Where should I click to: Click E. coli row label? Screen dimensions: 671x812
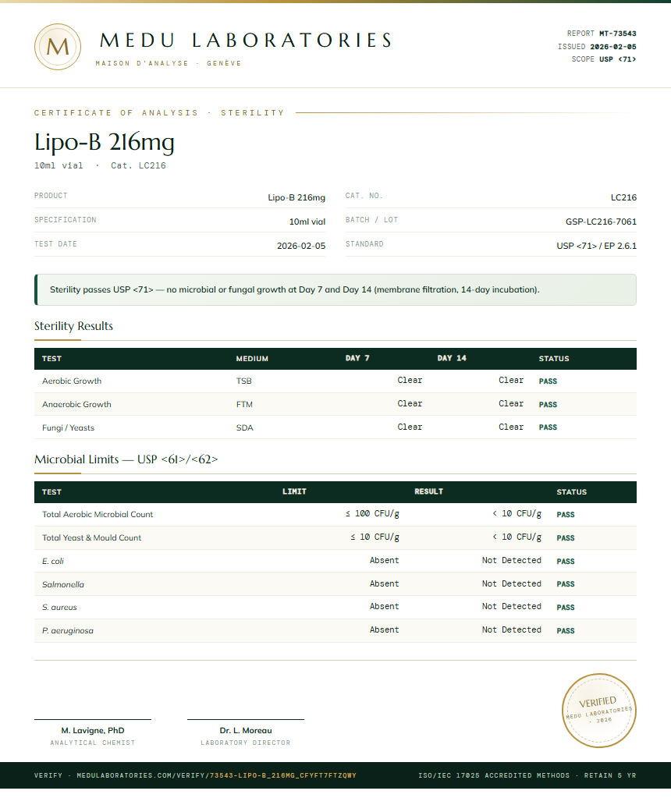53,561
